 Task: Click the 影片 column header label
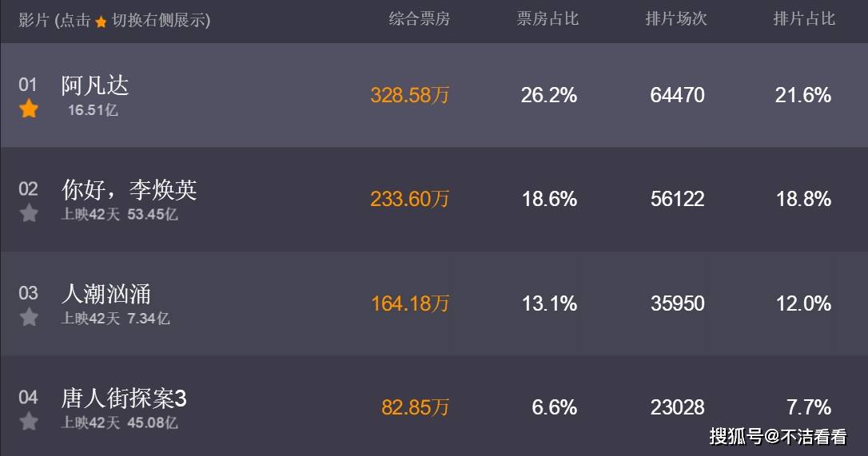pyautogui.click(x=34, y=21)
